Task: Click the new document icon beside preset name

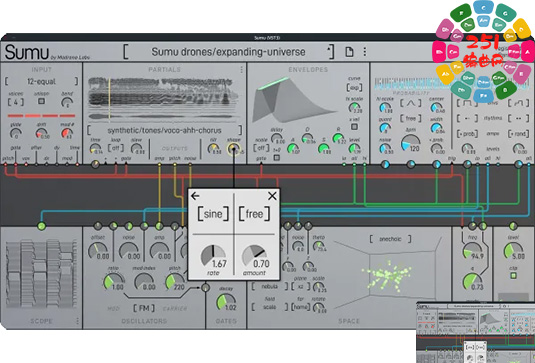Action: pos(349,52)
